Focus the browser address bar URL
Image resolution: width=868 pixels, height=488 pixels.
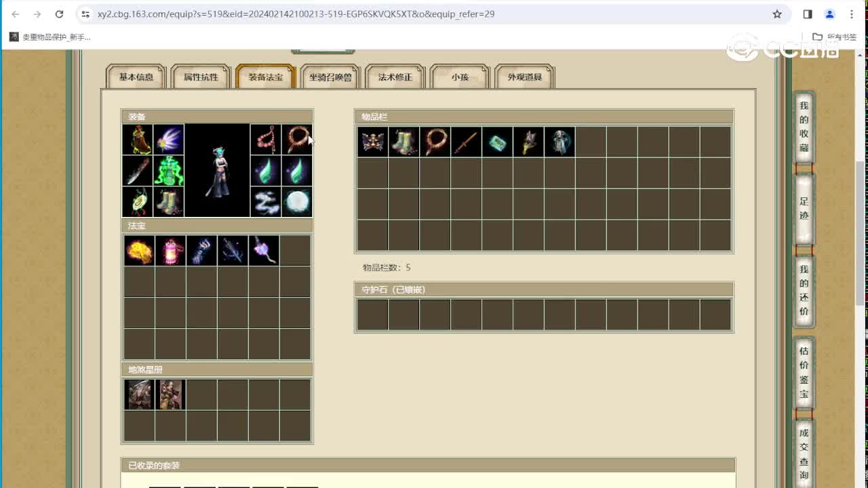296,14
